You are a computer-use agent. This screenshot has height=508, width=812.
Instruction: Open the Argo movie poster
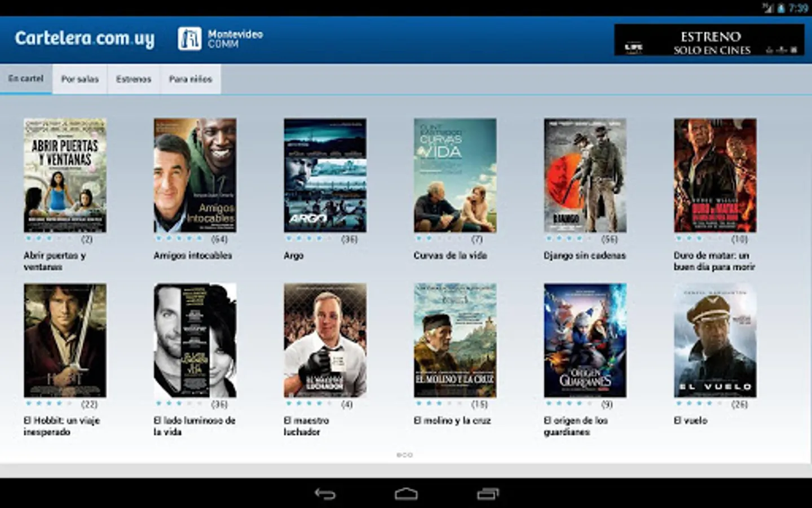click(325, 175)
